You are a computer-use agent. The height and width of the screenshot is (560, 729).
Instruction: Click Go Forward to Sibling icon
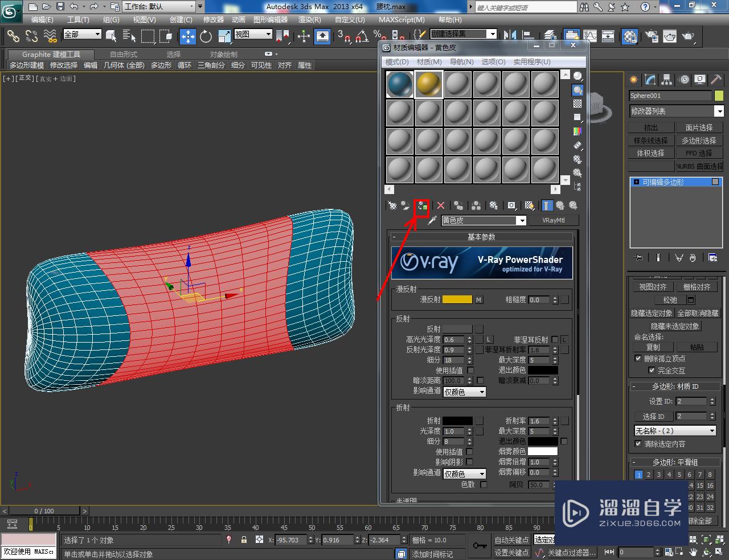click(x=574, y=206)
